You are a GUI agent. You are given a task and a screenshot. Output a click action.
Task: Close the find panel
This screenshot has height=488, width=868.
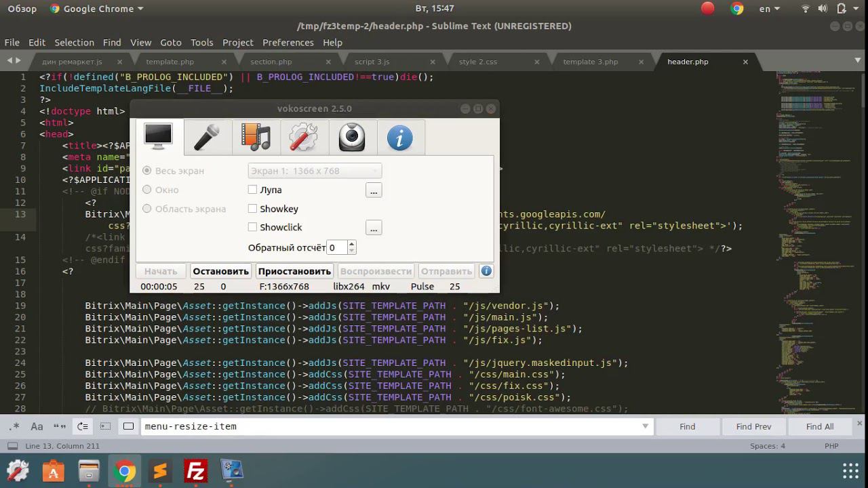coord(861,423)
